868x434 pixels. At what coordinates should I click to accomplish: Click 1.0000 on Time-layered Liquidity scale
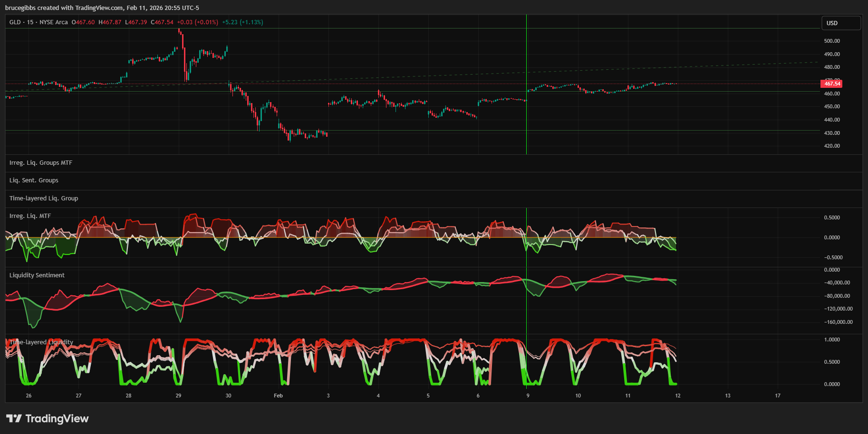pyautogui.click(x=832, y=340)
